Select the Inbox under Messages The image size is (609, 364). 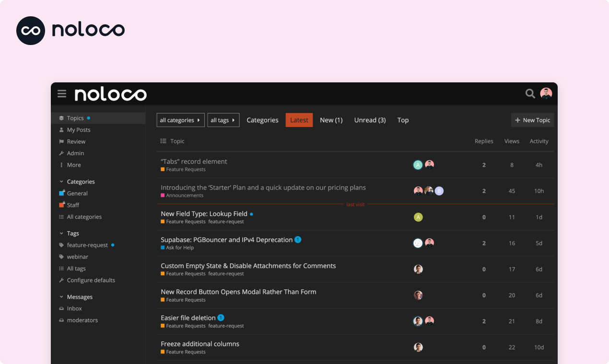[x=75, y=308]
